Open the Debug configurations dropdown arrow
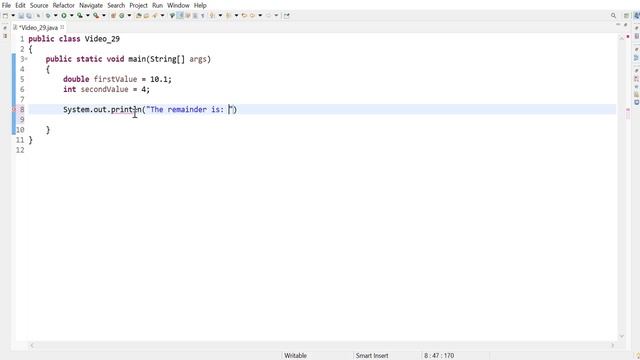This screenshot has width=640, height=360. [56, 16]
